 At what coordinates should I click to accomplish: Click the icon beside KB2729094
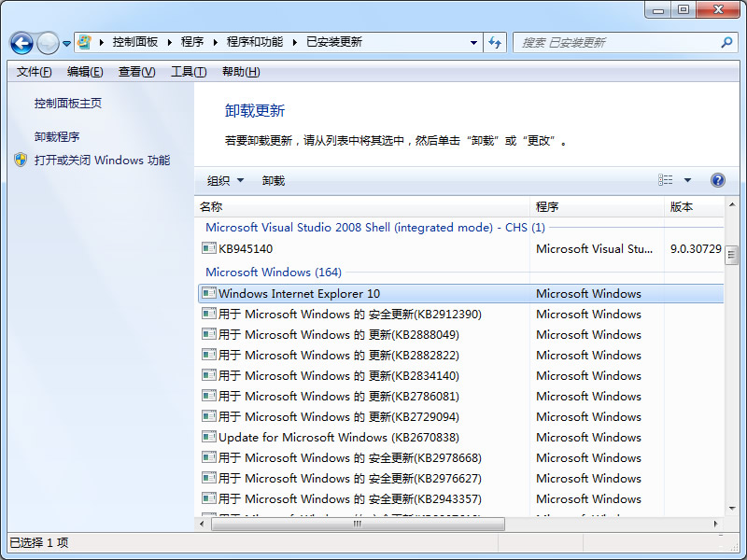pyautogui.click(x=208, y=415)
